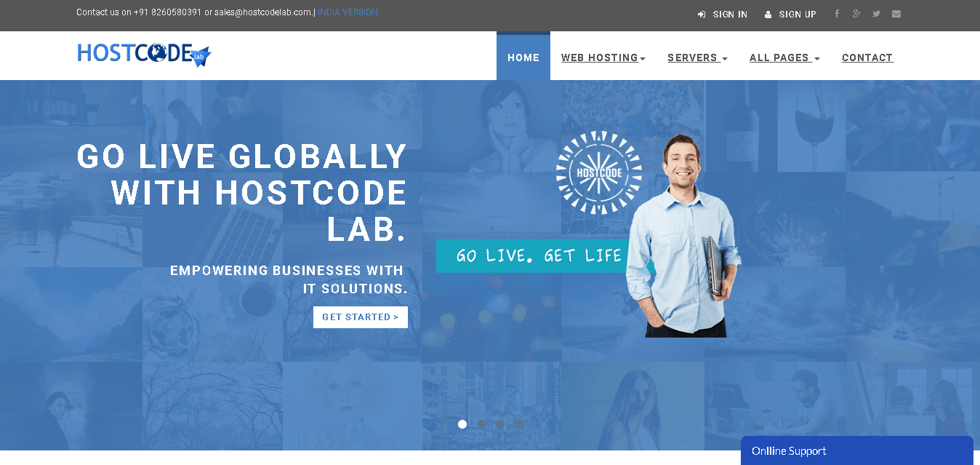980x465 pixels.
Task: Open the Twitter social icon
Action: tap(876, 14)
